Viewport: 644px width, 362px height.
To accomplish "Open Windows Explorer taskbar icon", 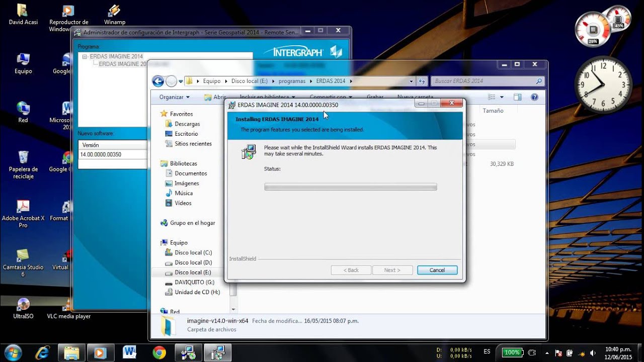I will coord(71,352).
